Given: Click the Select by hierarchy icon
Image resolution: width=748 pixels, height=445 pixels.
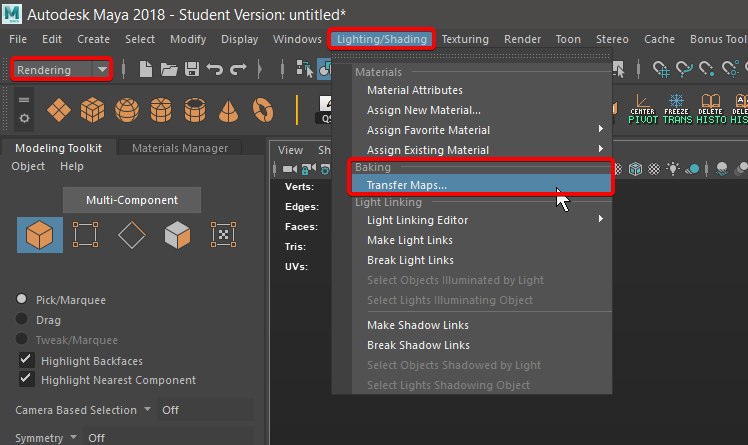Looking at the screenshot, I should [x=304, y=69].
